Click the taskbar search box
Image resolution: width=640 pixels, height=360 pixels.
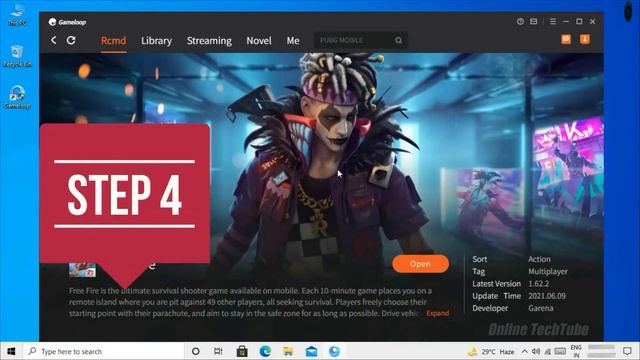(104, 351)
